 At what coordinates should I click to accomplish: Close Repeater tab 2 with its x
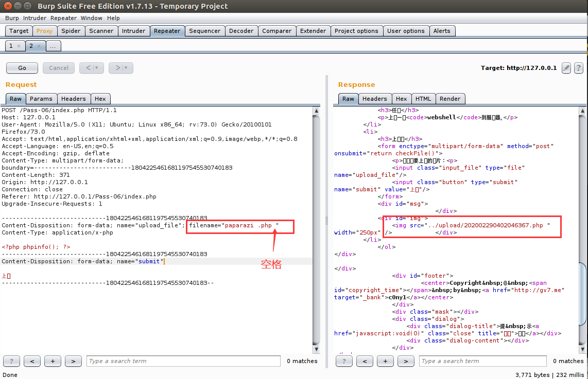39,46
